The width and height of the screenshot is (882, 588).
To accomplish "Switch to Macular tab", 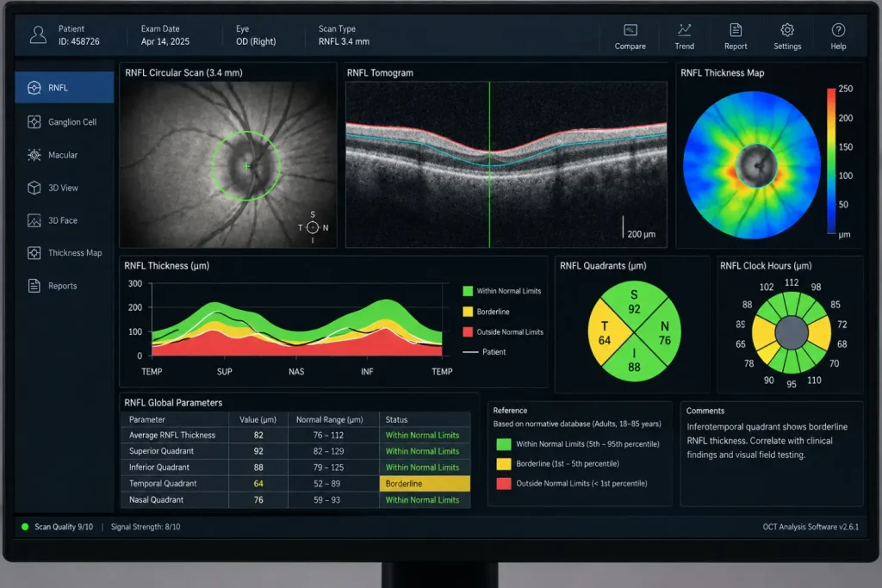I will [x=65, y=155].
